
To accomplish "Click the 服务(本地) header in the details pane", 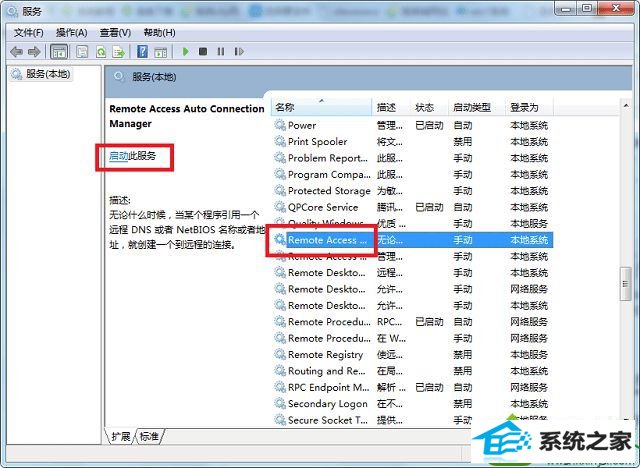I will coord(154,77).
